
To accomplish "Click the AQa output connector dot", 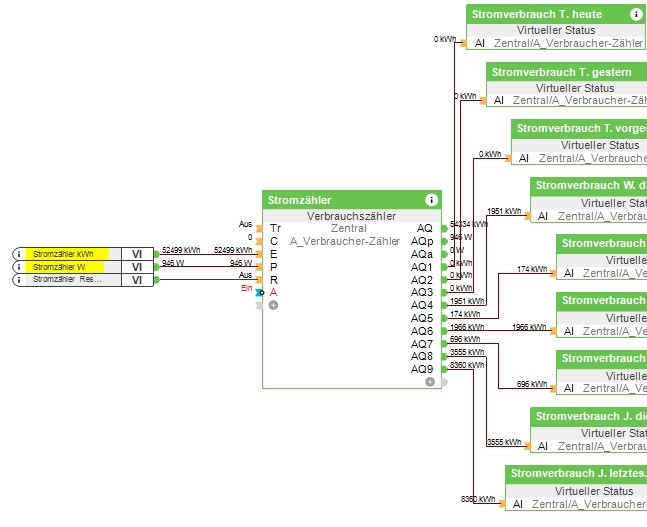I will (444, 254).
